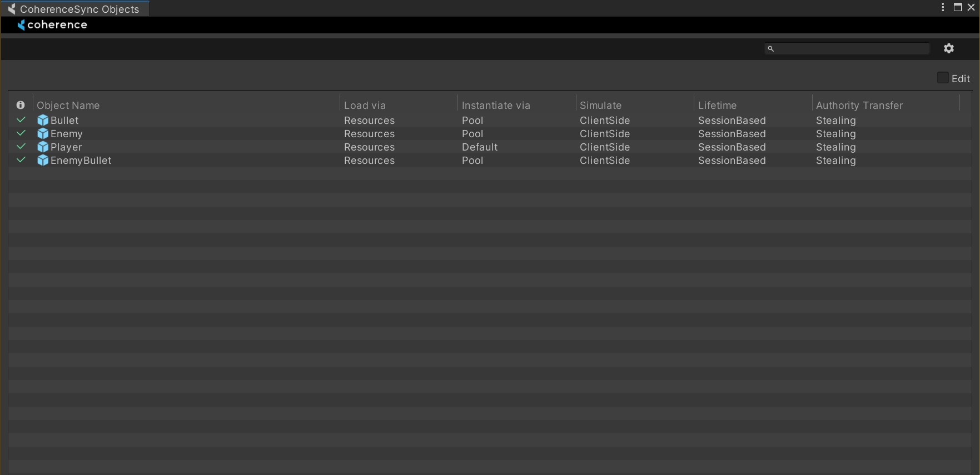Click the Enemy prefab cube icon
980x475 pixels.
(43, 134)
